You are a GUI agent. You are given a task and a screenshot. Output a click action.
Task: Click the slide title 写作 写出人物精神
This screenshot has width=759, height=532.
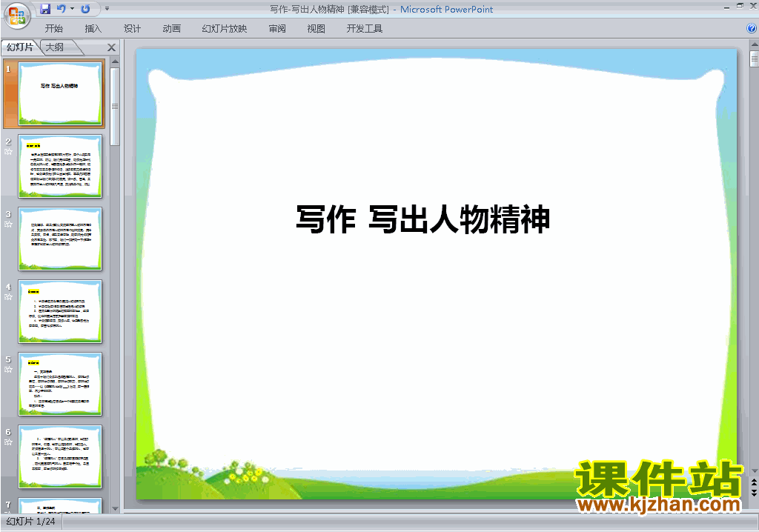(x=422, y=219)
